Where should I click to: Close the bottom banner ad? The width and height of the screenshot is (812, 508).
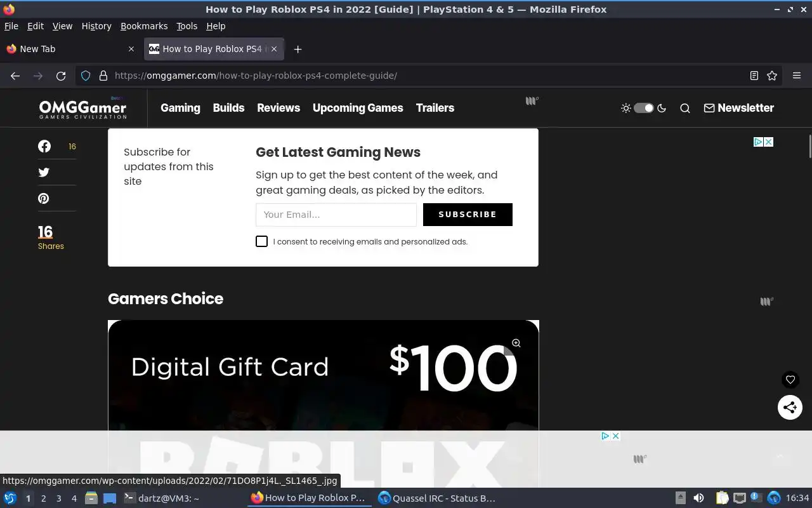point(615,436)
